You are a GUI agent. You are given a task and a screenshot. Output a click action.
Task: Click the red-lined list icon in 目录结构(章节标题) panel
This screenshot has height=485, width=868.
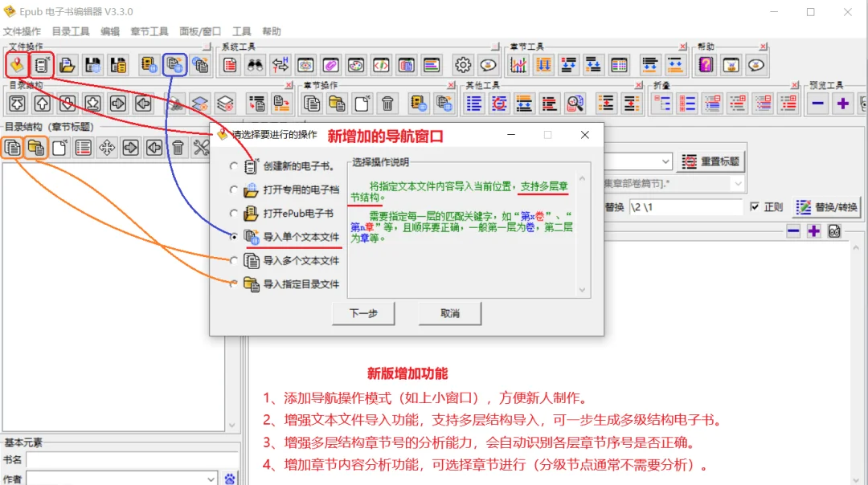click(x=84, y=148)
